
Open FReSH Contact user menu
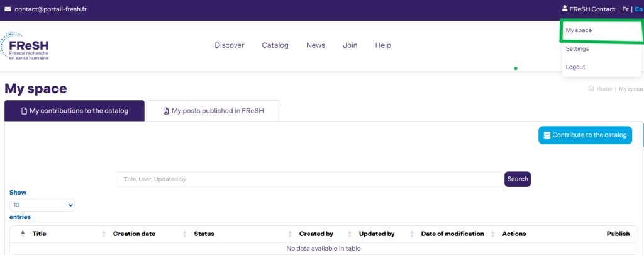tap(592, 9)
